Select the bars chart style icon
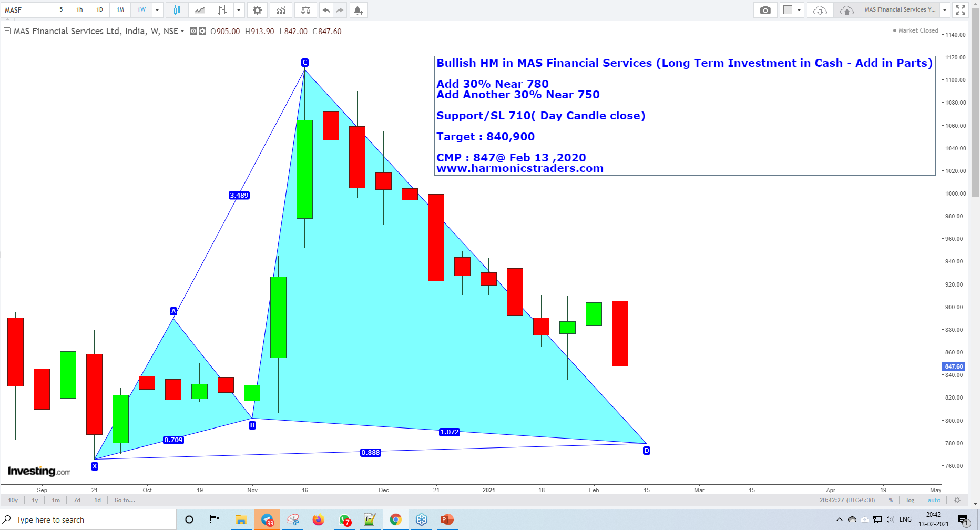Image resolution: width=980 pixels, height=530 pixels. click(x=222, y=10)
